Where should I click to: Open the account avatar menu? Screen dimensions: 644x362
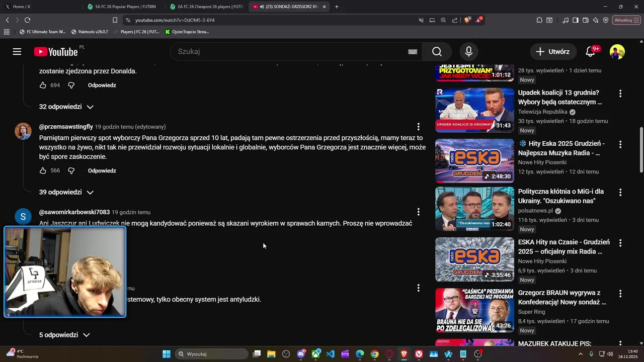617,52
